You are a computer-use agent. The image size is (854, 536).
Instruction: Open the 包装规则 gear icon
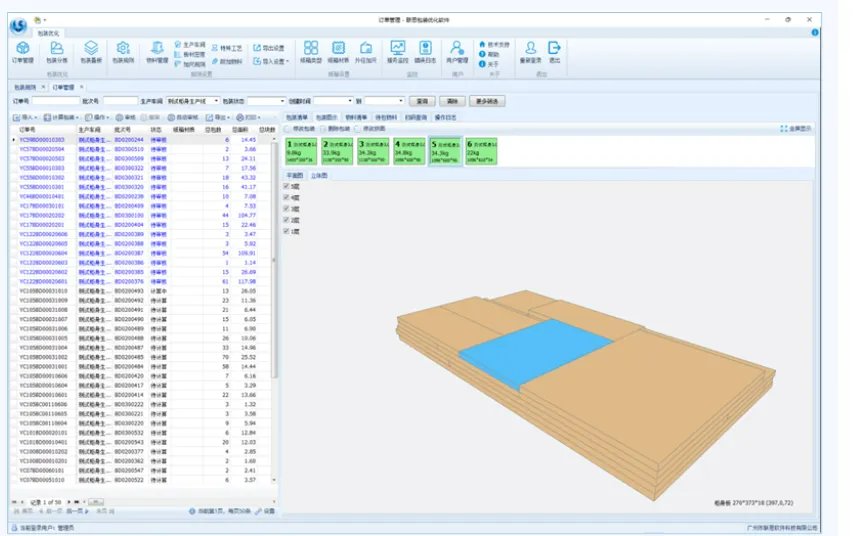122,51
